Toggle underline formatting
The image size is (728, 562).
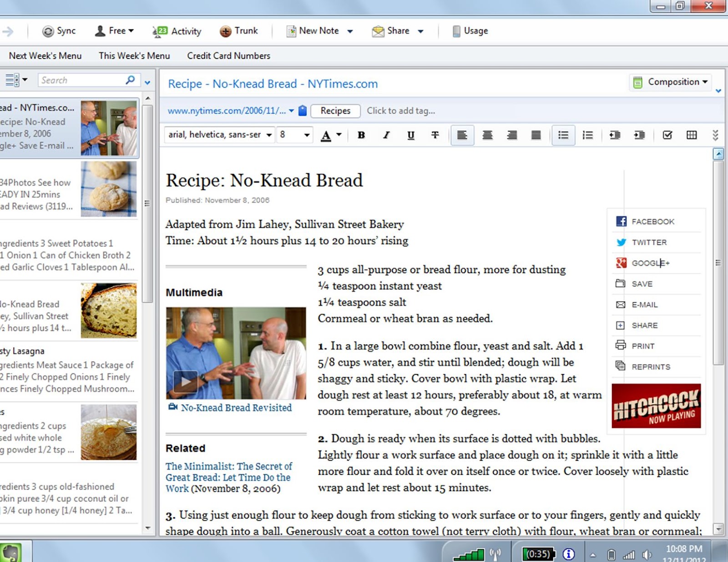410,135
